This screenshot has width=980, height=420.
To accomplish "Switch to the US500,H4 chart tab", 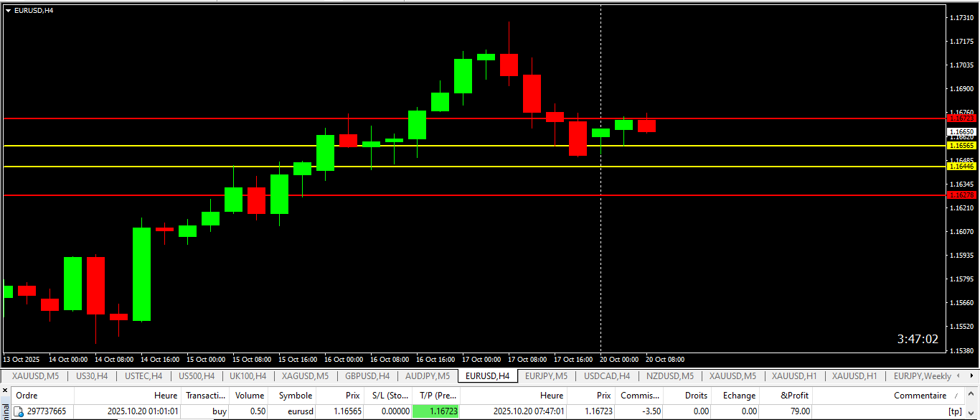I will [x=197, y=376].
